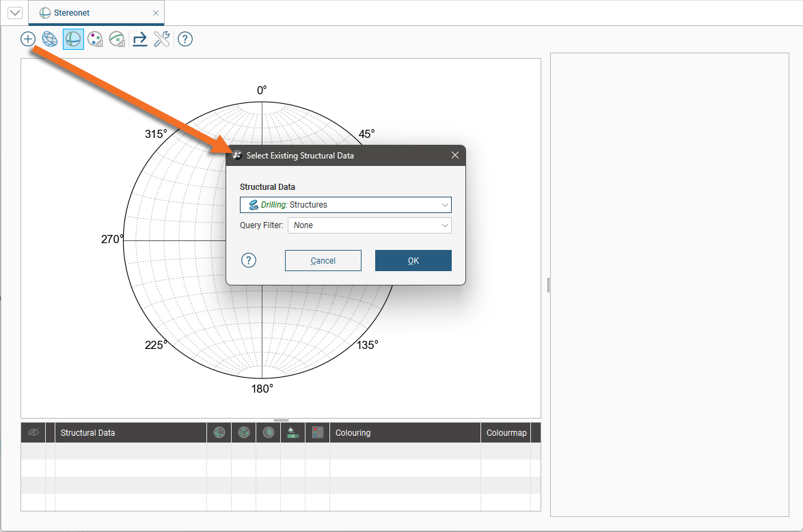The image size is (803, 532).
Task: Open the tab list dropdown arrow
Action: [14, 13]
